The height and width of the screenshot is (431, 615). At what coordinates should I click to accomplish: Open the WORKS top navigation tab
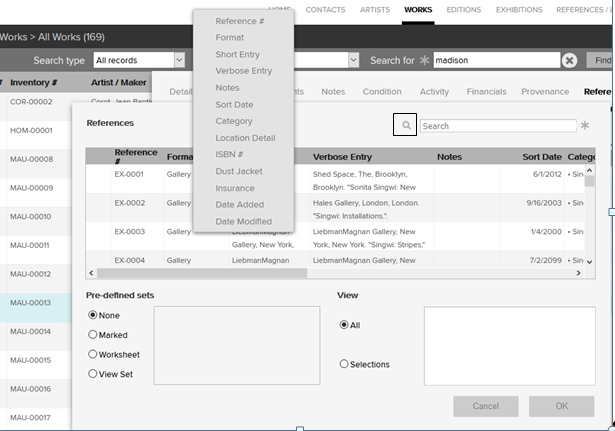coord(418,10)
